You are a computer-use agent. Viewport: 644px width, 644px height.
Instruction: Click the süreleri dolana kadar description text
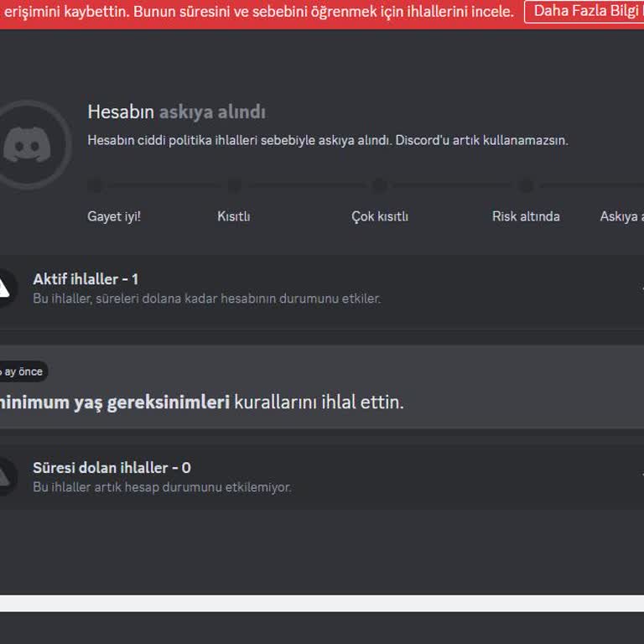tap(206, 299)
